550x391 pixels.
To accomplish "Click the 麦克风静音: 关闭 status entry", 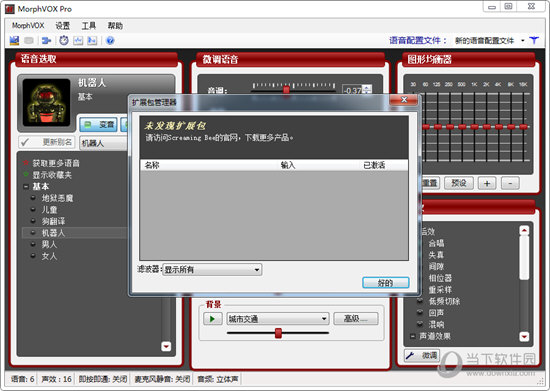I will 162,379.
